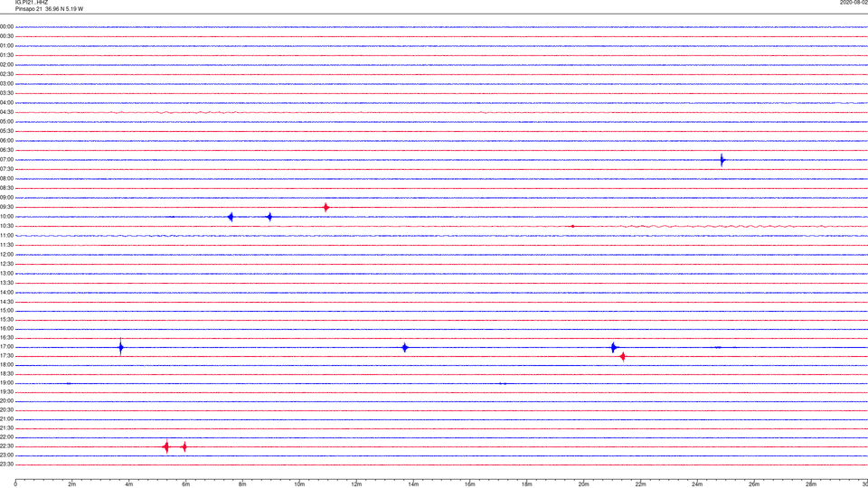
Task: Click the '24m' axis tick label
Action: pos(697,484)
